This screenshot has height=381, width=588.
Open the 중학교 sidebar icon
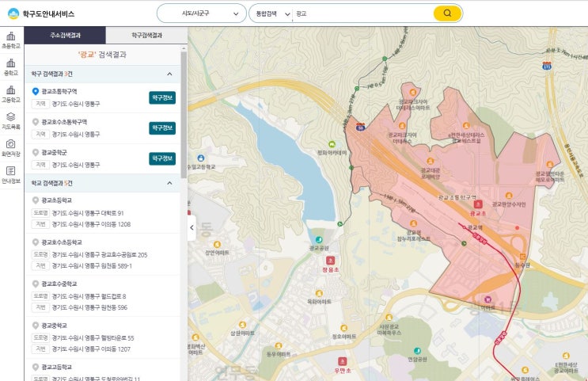(11, 67)
